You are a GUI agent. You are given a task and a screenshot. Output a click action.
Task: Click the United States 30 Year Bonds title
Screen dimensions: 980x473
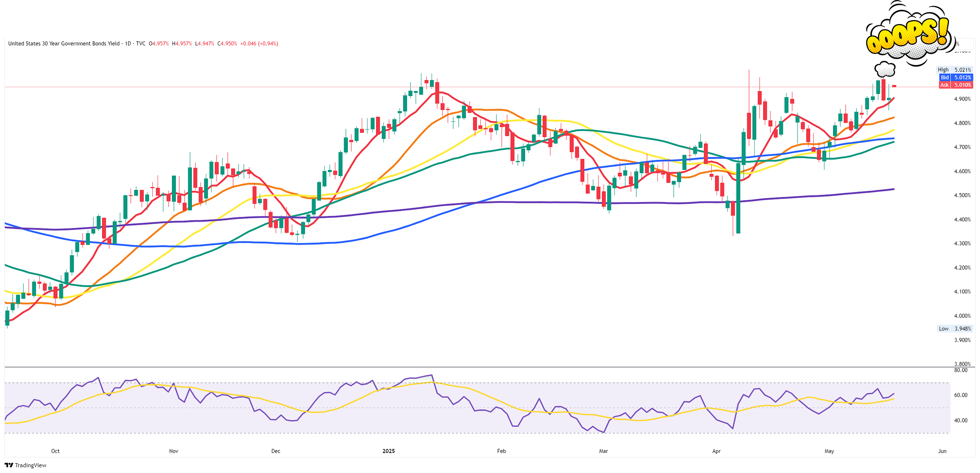click(x=64, y=44)
